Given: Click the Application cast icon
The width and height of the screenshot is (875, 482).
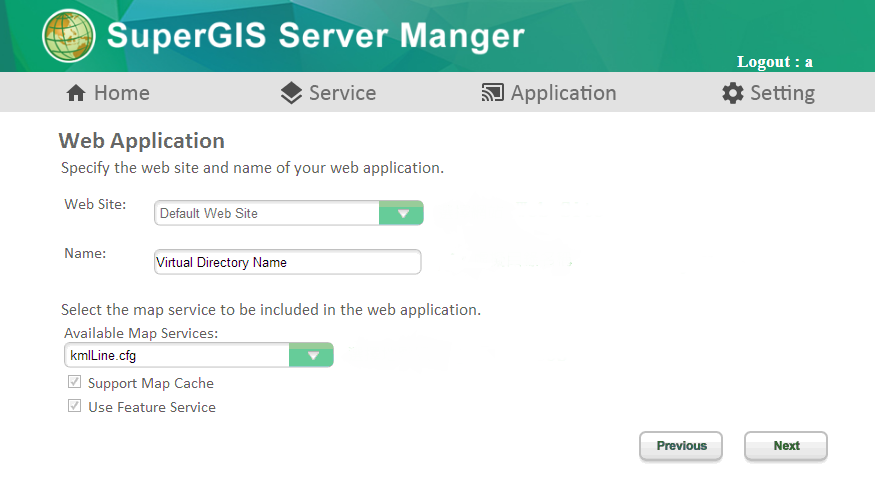Looking at the screenshot, I should (x=492, y=93).
